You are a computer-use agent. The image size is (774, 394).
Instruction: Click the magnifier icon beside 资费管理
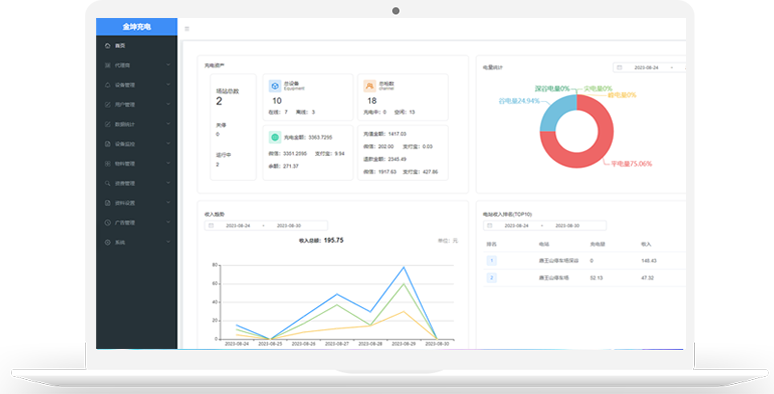point(108,183)
